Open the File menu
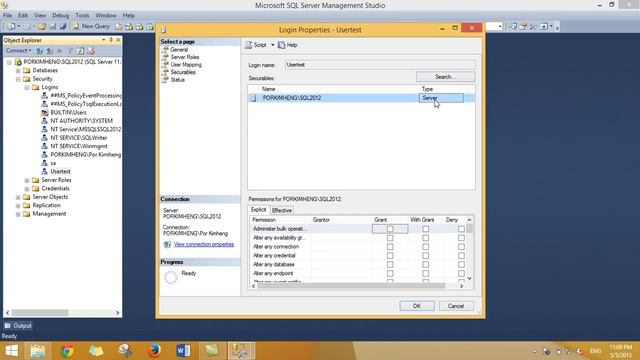This screenshot has height=360, width=640. [7, 15]
